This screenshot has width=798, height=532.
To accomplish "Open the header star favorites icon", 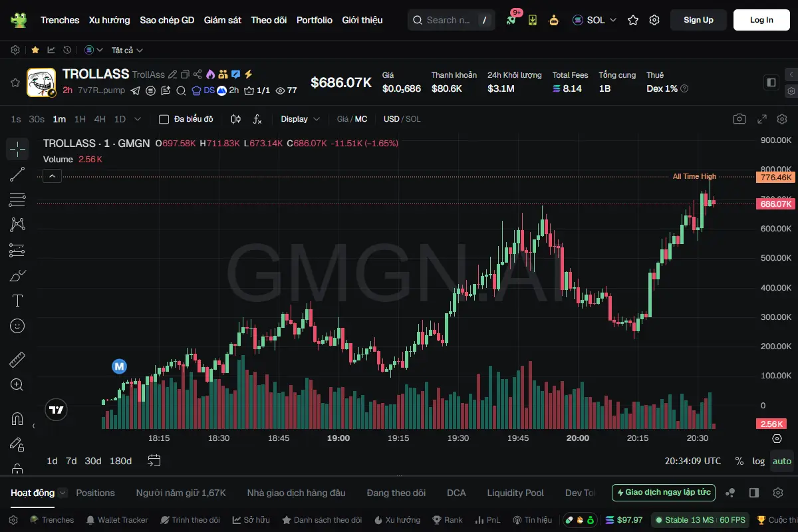I will 633,20.
